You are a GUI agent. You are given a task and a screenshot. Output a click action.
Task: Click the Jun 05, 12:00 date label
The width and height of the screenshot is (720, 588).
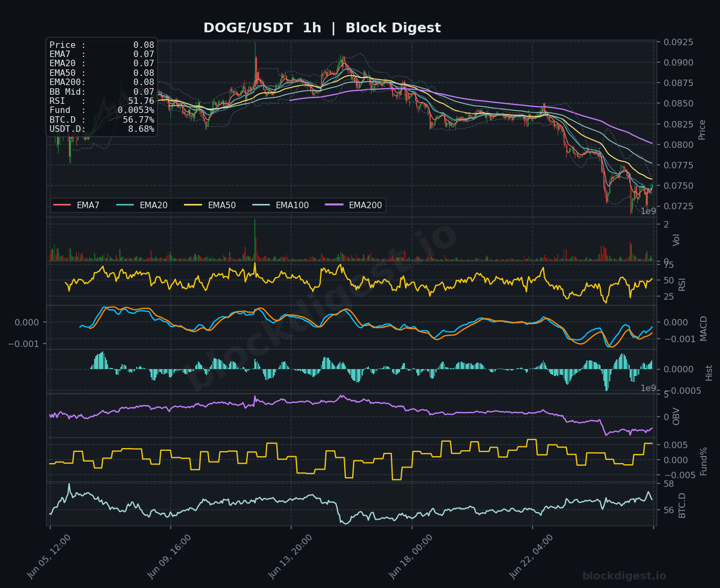48,557
